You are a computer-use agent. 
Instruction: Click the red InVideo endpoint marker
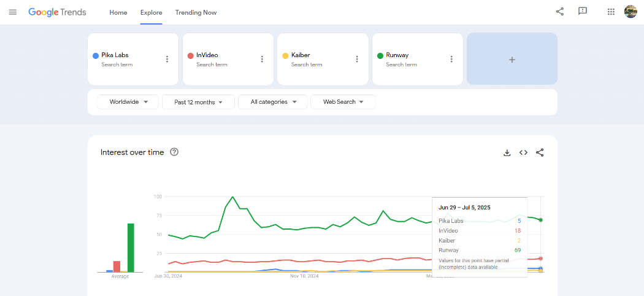(541, 259)
